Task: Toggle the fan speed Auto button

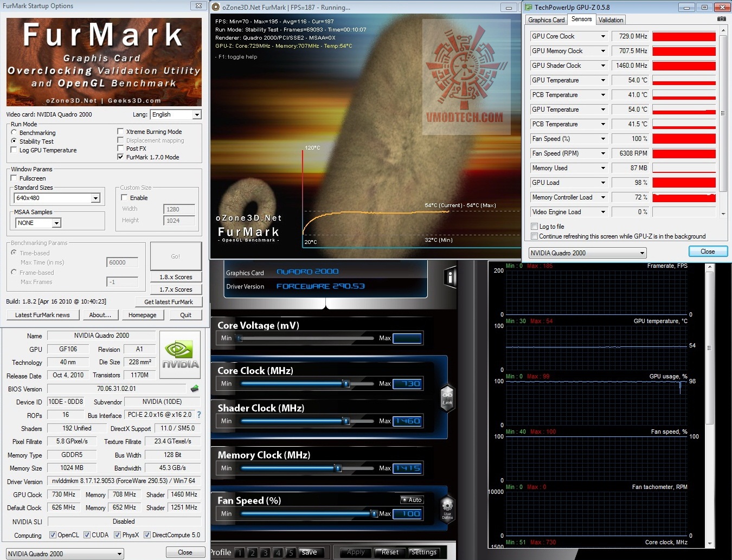Action: pos(412,500)
